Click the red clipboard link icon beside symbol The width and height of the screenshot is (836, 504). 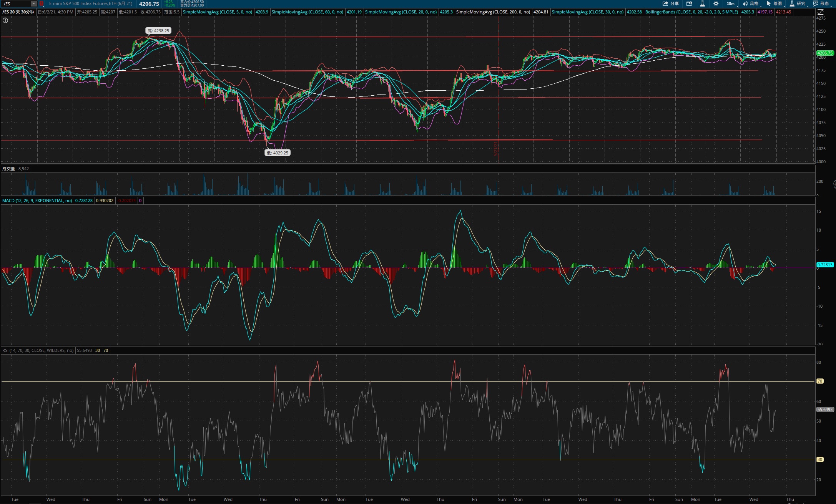(42, 3)
